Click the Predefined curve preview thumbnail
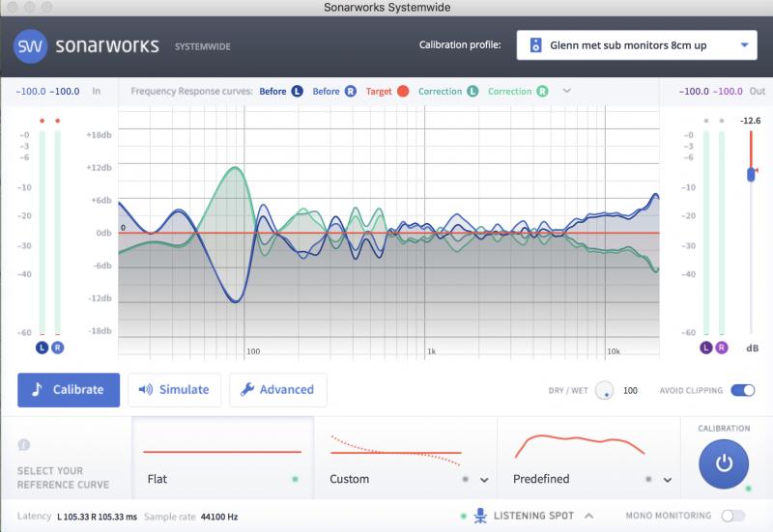 579,446
